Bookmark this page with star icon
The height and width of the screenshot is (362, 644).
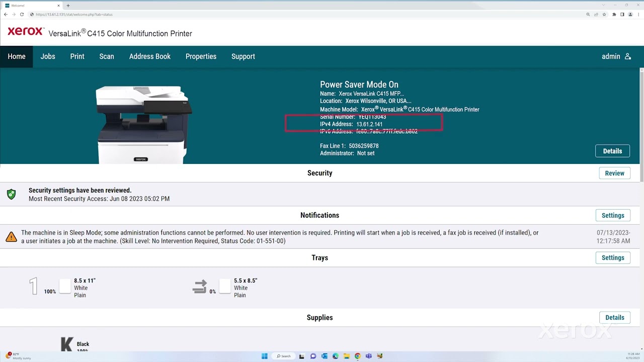604,15
